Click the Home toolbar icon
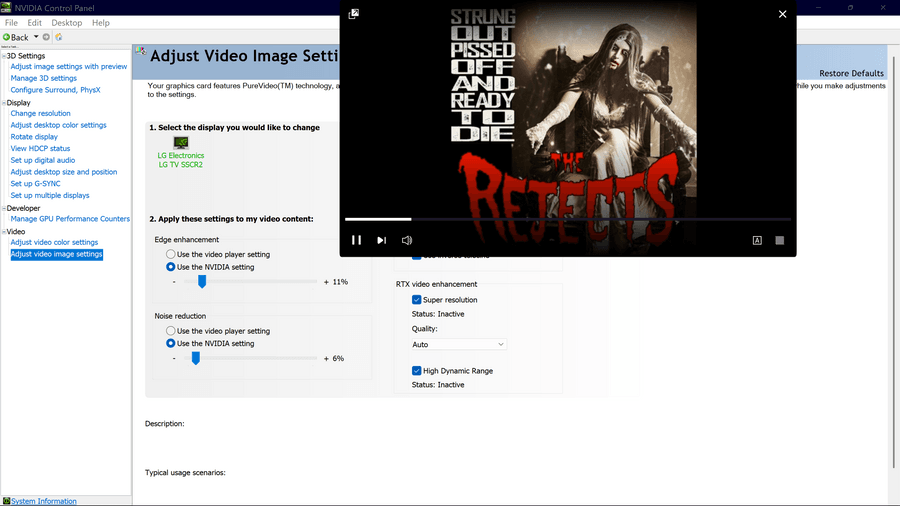Image resolution: width=900 pixels, height=506 pixels. click(59, 37)
